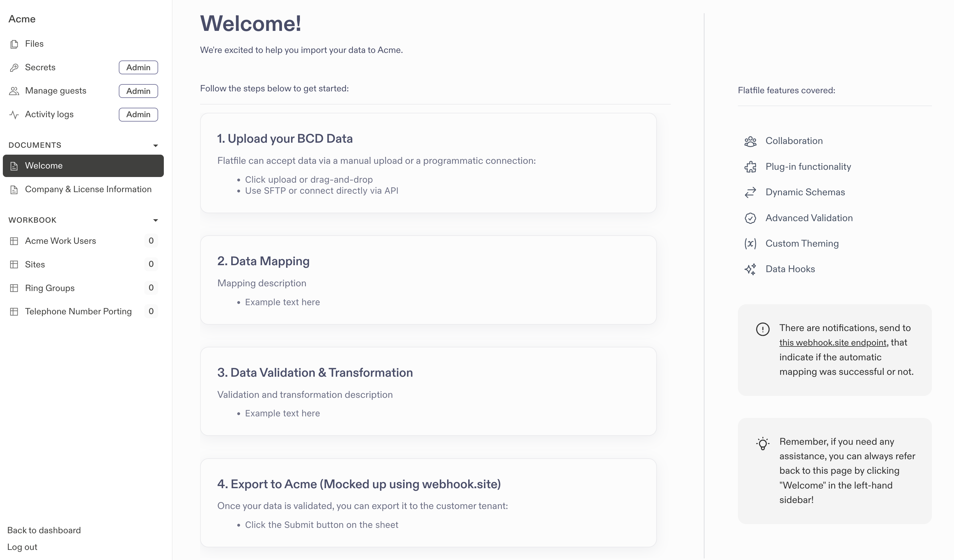954x560 pixels.
Task: Open Activity logs
Action: click(83, 114)
